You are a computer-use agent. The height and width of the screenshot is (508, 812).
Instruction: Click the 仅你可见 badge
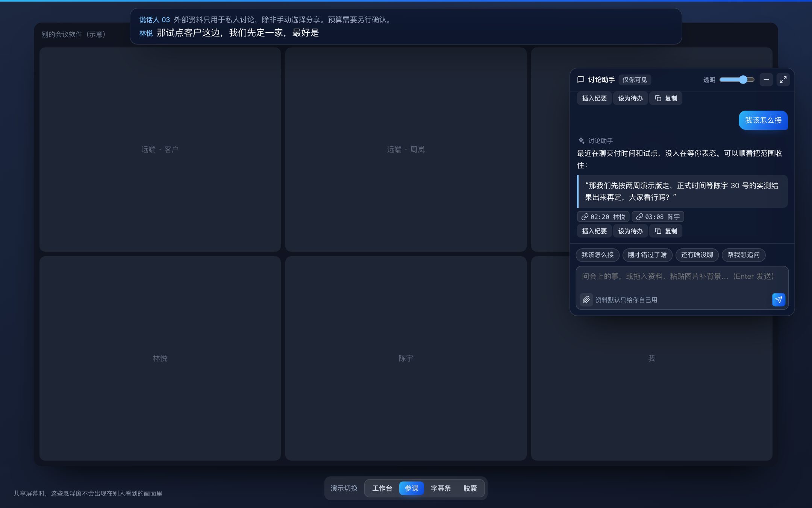(x=635, y=80)
